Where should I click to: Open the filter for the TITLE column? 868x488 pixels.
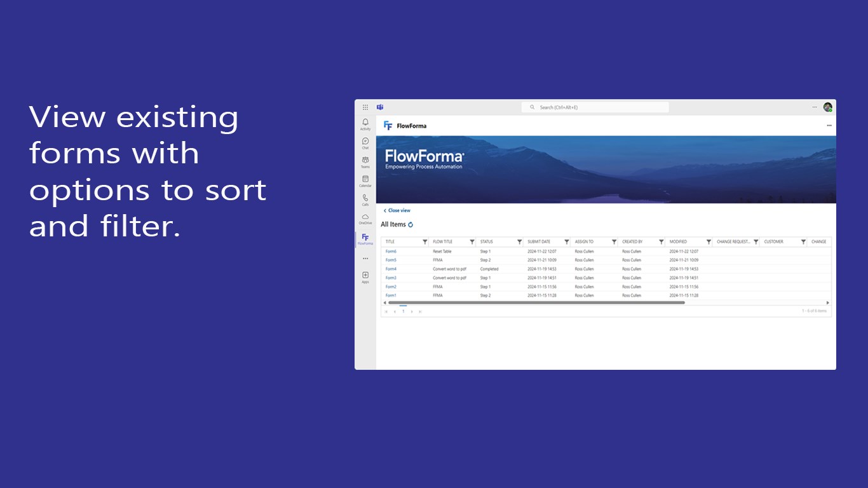coord(424,241)
